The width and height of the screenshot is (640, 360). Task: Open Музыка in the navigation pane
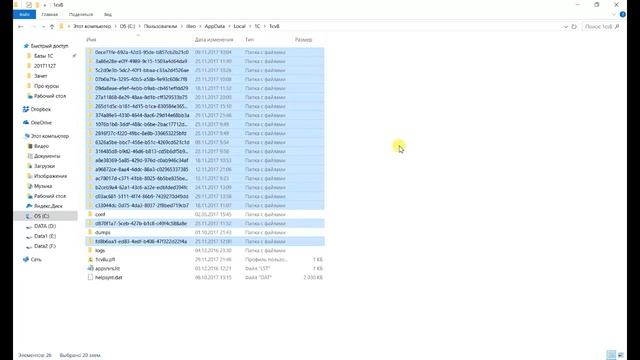[43, 186]
